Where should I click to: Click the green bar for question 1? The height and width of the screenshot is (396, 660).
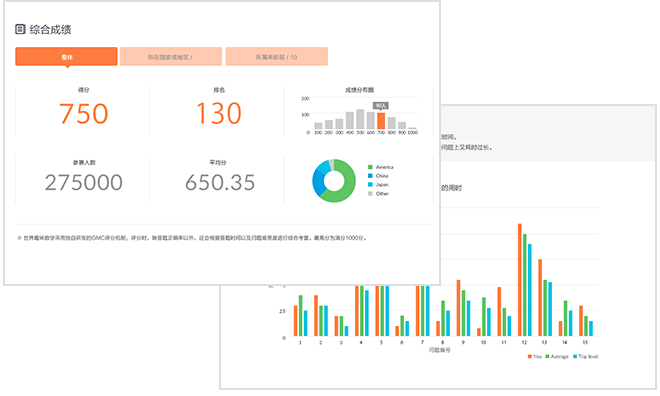(x=301, y=316)
